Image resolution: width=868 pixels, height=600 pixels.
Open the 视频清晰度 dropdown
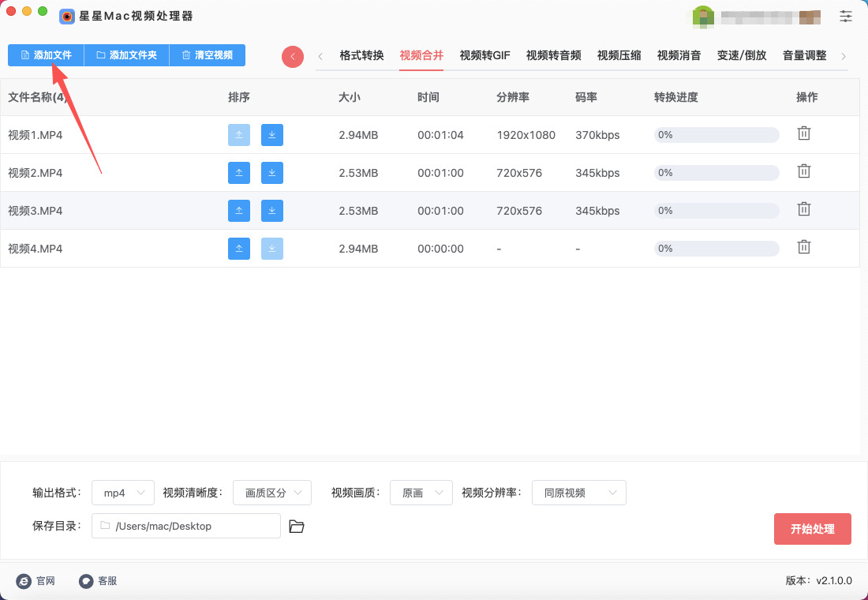tap(272, 493)
